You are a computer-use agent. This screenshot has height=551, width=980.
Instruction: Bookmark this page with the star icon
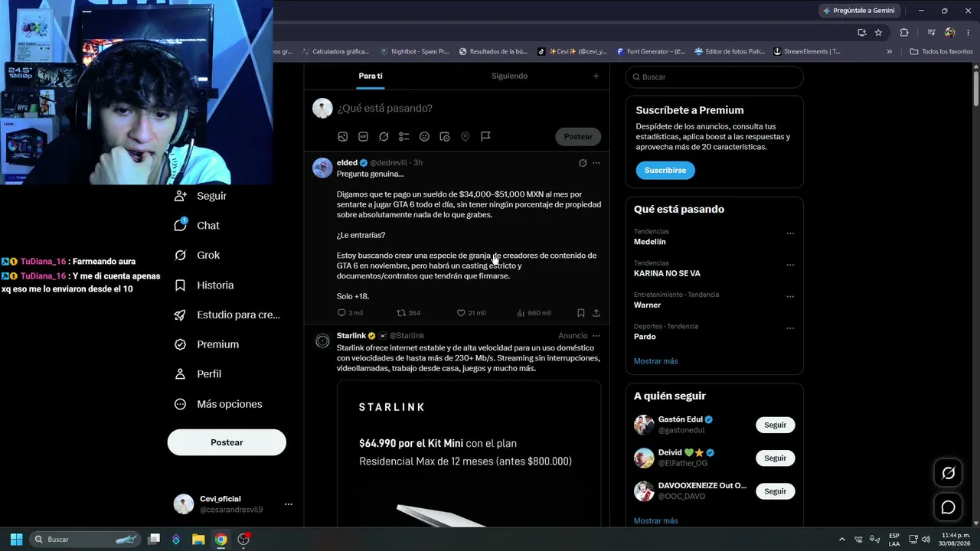(878, 32)
